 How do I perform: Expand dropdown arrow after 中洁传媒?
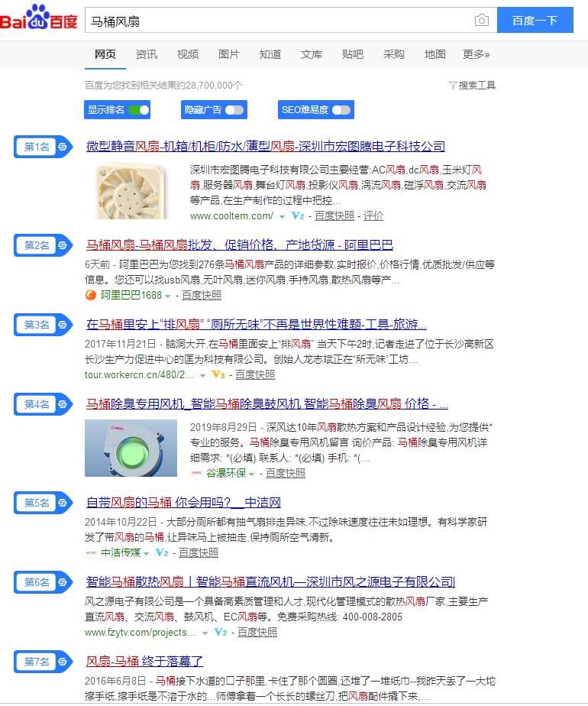tap(146, 553)
